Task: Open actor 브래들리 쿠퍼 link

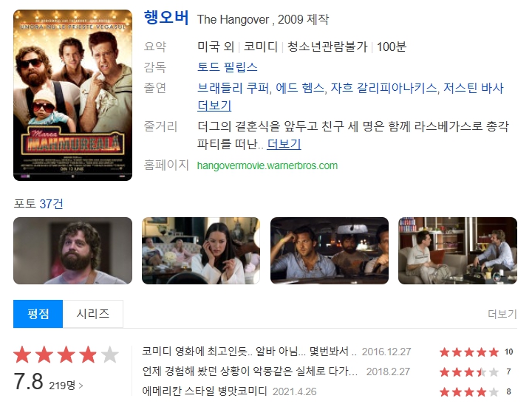Action: coord(233,88)
